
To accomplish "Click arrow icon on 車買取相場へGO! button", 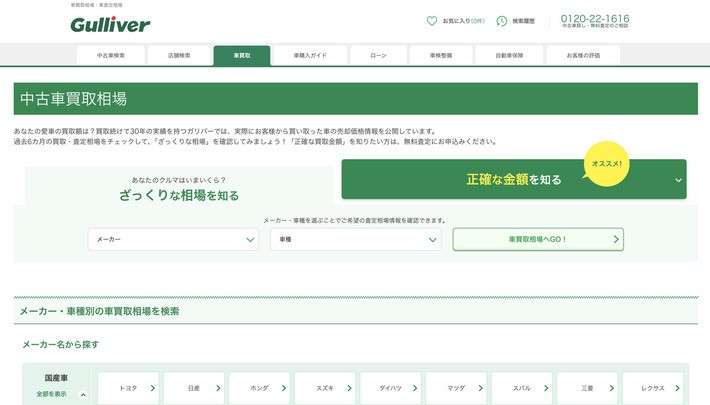I will (616, 239).
